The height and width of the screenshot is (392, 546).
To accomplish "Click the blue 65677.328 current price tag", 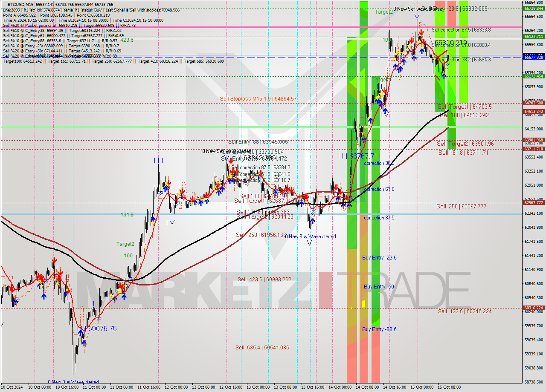I will pos(534,58).
